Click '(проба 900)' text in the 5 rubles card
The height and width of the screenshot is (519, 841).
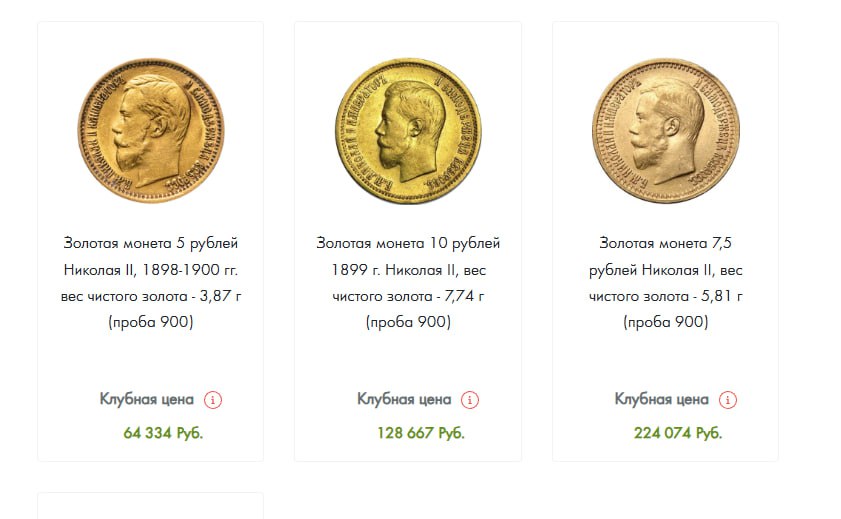pyautogui.click(x=151, y=322)
